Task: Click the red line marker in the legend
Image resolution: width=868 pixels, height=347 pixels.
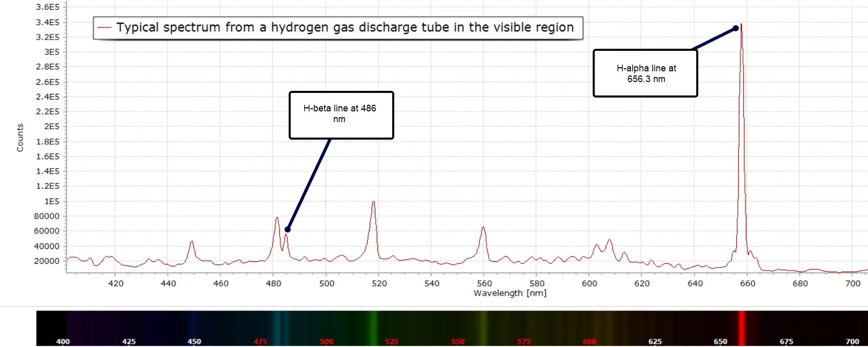Action: (x=105, y=28)
